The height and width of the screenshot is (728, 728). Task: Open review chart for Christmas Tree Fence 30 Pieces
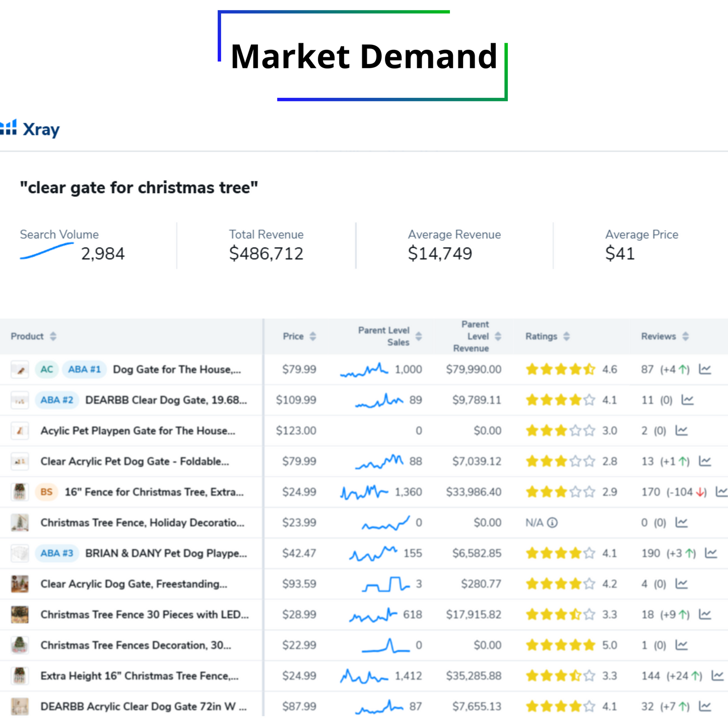click(x=705, y=615)
